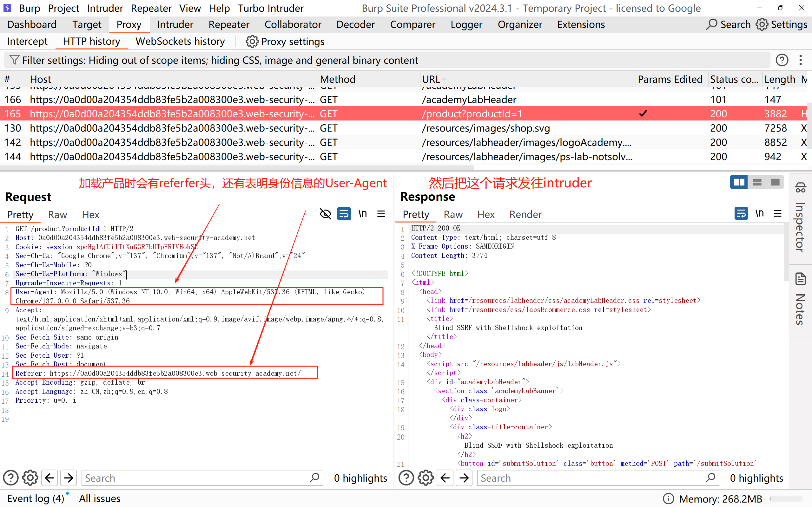Click the Request search settings gear
The height and width of the screenshot is (507, 812).
pos(30,478)
